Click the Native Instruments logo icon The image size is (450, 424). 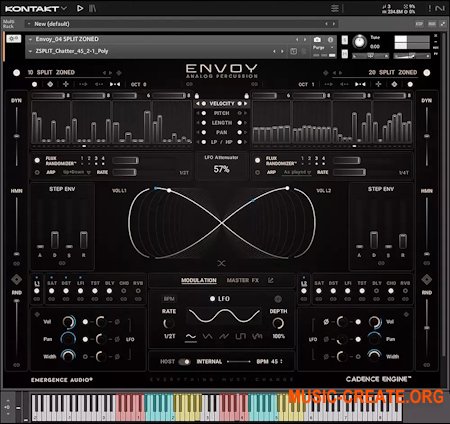pyautogui.click(x=440, y=8)
